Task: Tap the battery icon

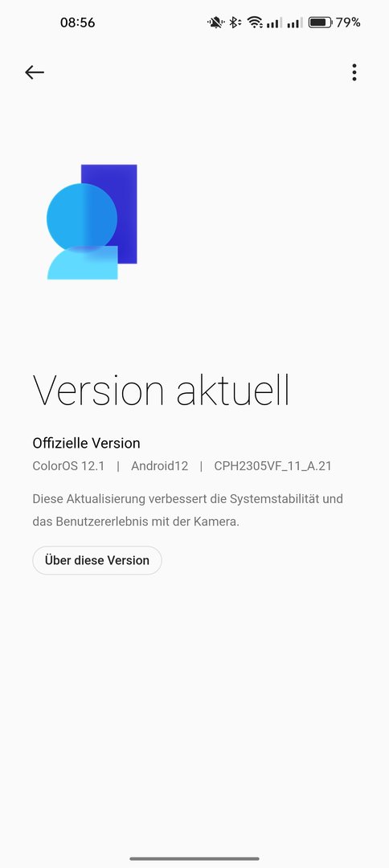Action: tap(321, 23)
